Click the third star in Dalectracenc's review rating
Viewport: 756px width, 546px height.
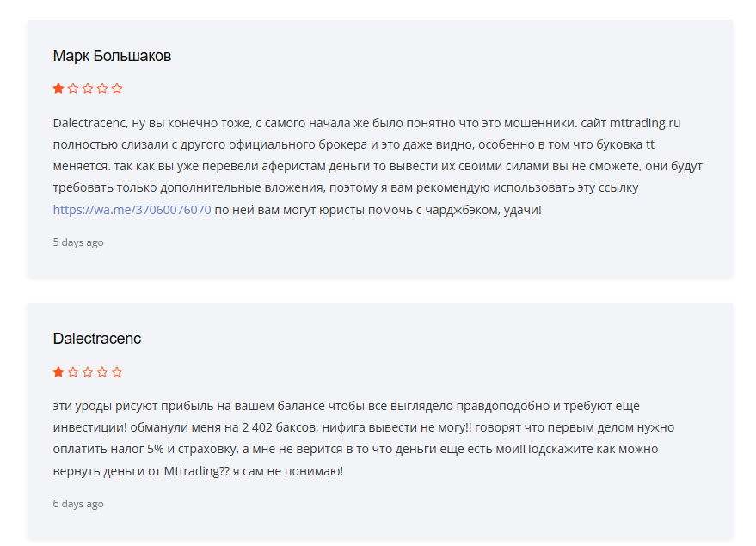click(x=88, y=372)
